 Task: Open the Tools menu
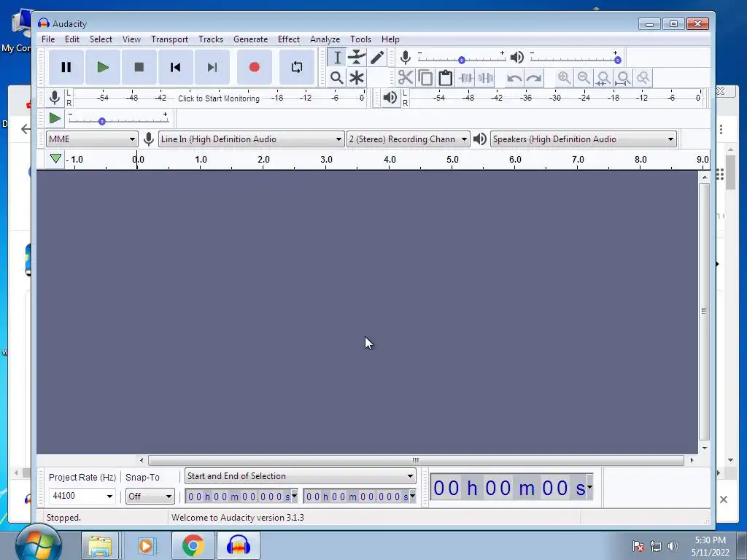pos(360,39)
